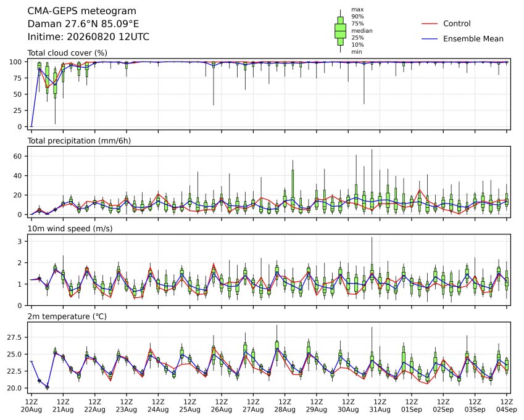Click the Ensemble Mean legend label

(x=473, y=39)
